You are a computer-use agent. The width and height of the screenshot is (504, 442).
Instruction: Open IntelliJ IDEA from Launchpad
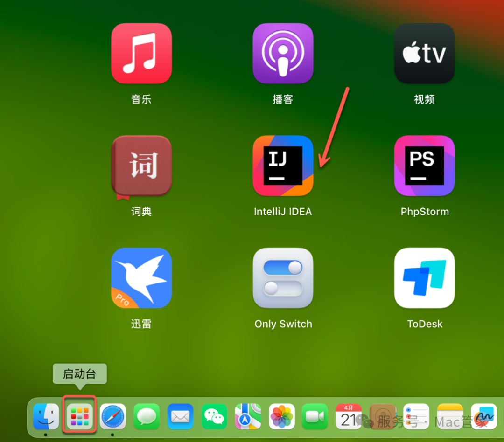pos(283,166)
